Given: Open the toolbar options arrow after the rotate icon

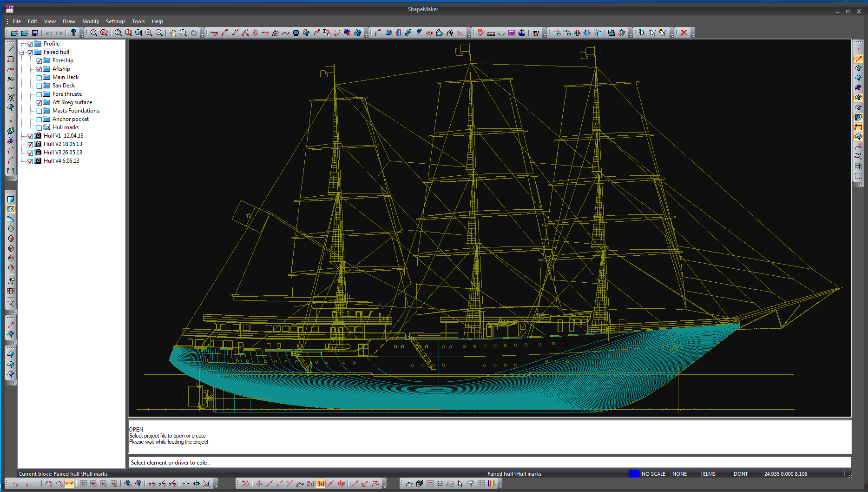Looking at the screenshot, I should (202, 35).
